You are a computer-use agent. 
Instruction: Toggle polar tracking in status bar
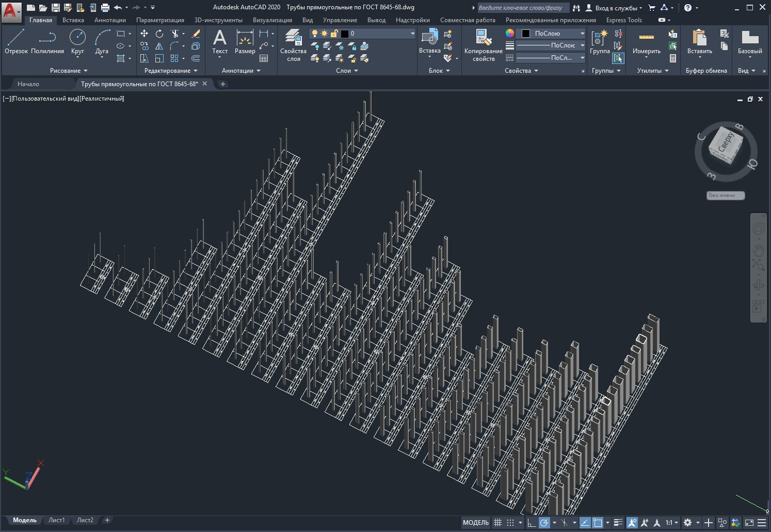(544, 523)
